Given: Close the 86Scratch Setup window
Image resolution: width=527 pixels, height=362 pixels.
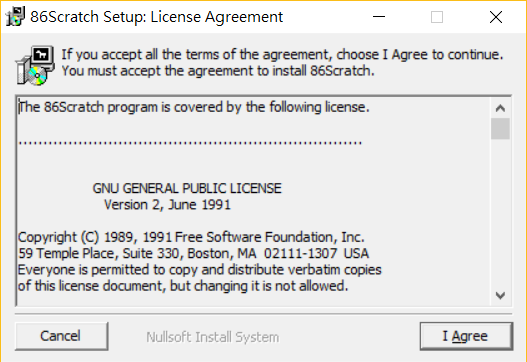Looking at the screenshot, I should point(496,16).
